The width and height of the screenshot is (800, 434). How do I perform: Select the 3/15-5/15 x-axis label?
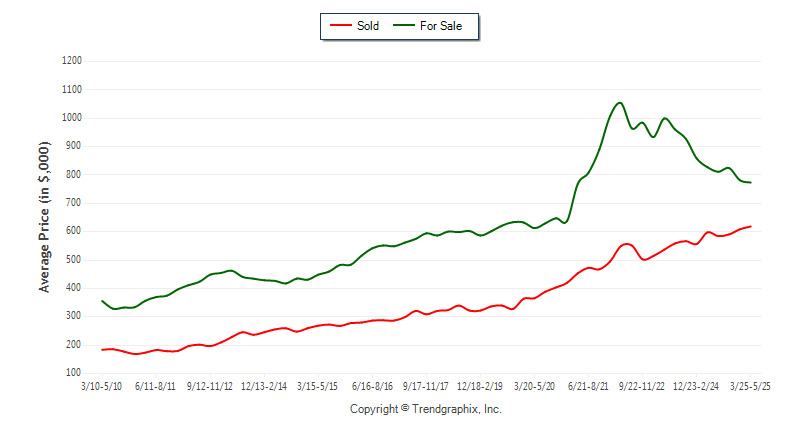(317, 387)
